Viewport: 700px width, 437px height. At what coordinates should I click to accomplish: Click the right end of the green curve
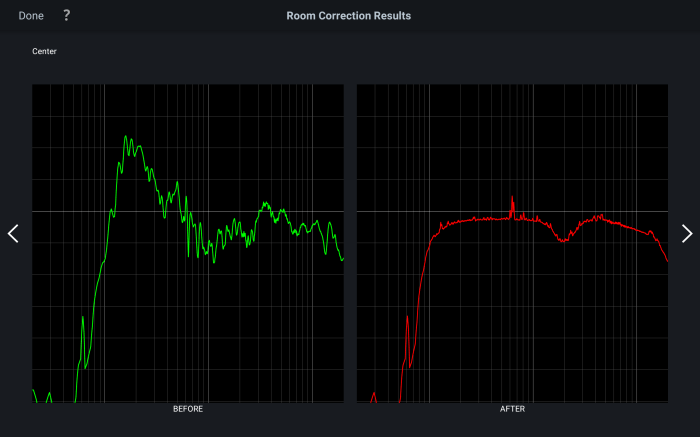pyautogui.click(x=342, y=259)
